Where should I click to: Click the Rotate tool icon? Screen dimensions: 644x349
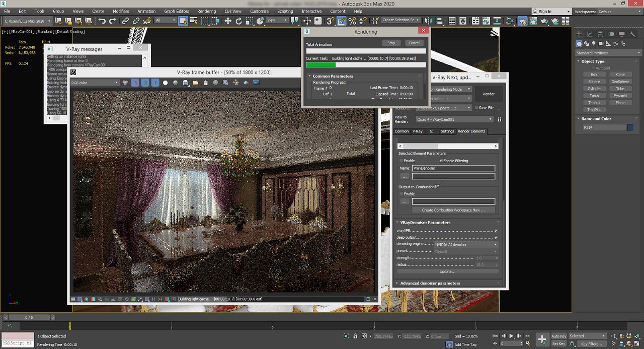pyautogui.click(x=238, y=21)
